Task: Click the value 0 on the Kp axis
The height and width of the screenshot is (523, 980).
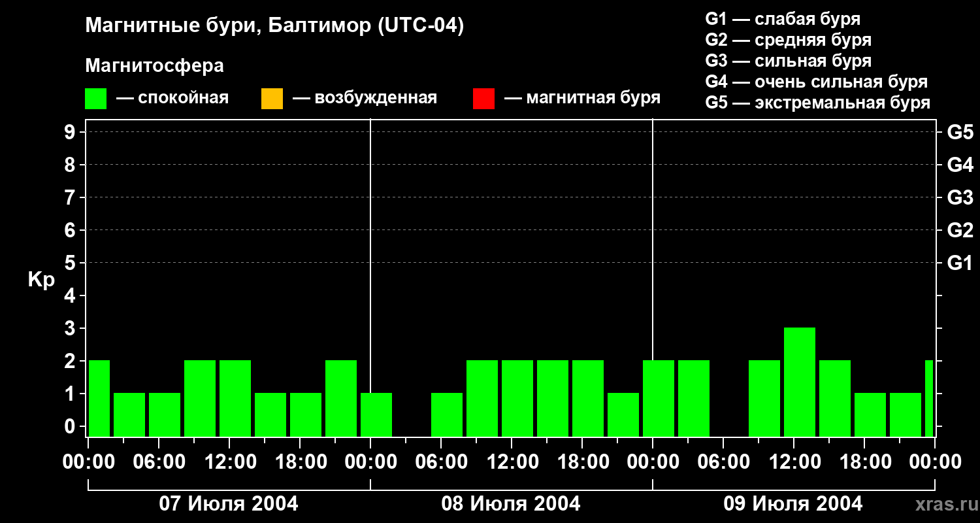Action: coord(71,426)
